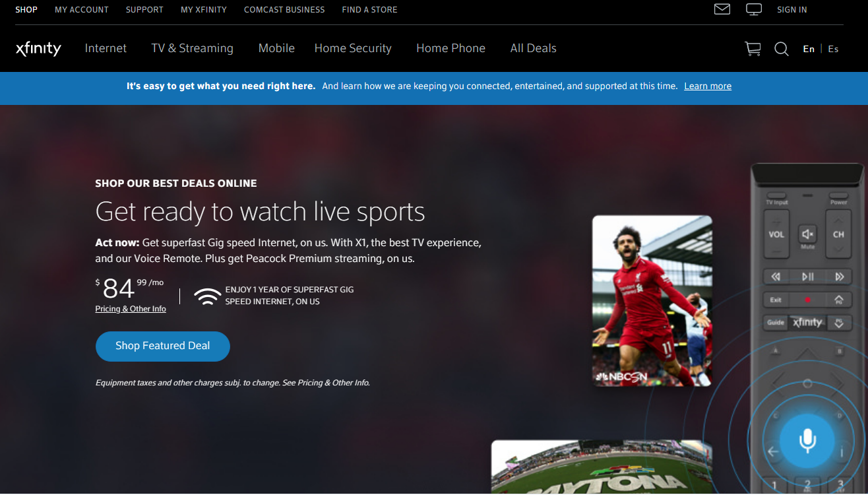Screen dimensions: 868x495
Task: Select the En language option
Action: tap(809, 49)
